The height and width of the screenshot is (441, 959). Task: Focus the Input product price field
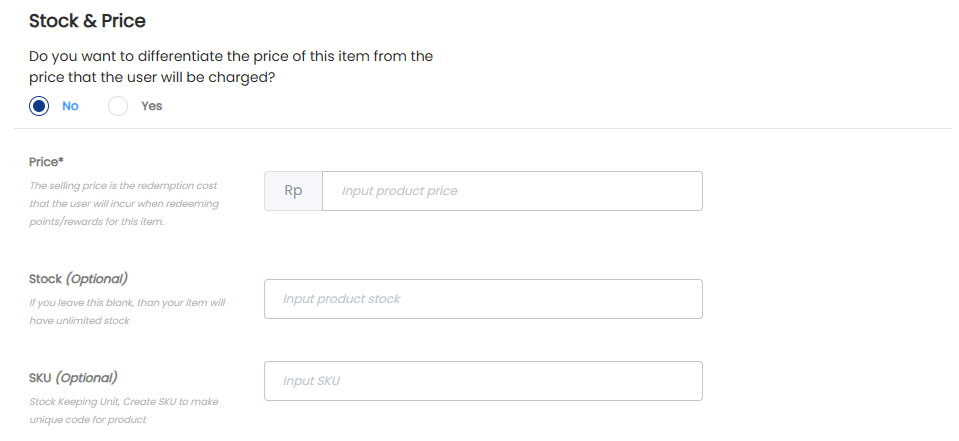512,191
